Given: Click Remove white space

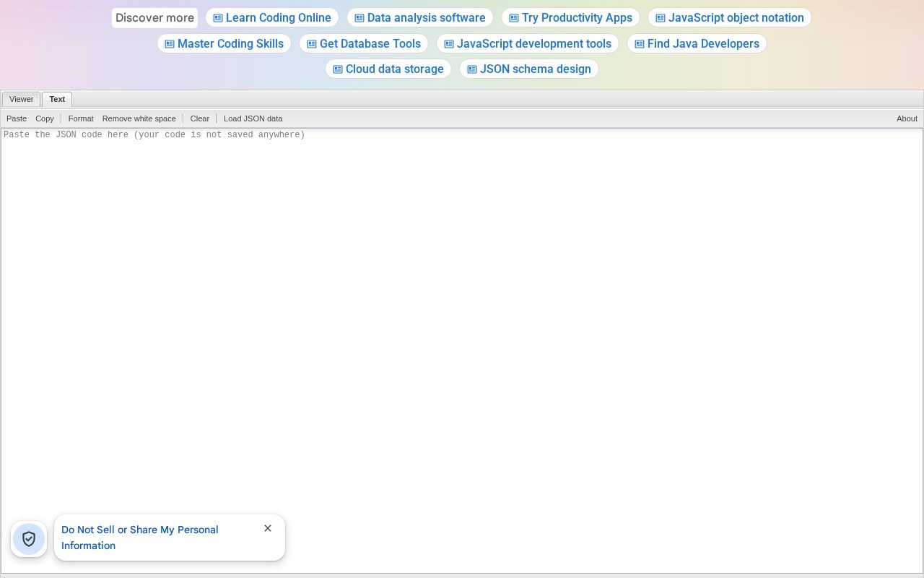Looking at the screenshot, I should [139, 118].
